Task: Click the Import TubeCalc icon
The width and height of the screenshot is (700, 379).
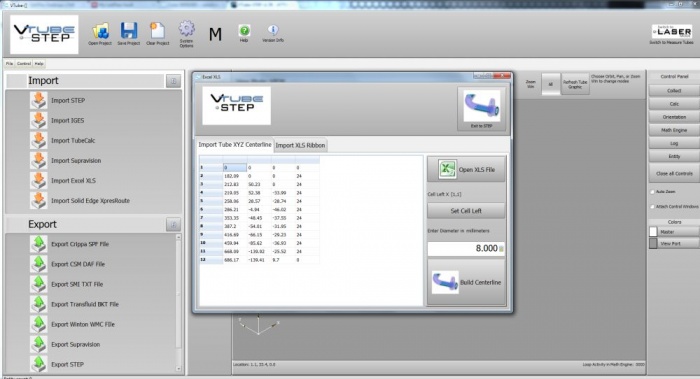Action: pos(39,141)
